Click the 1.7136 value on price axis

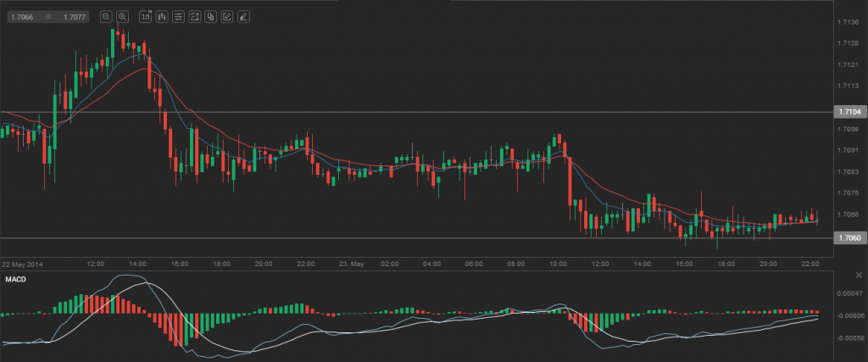848,22
